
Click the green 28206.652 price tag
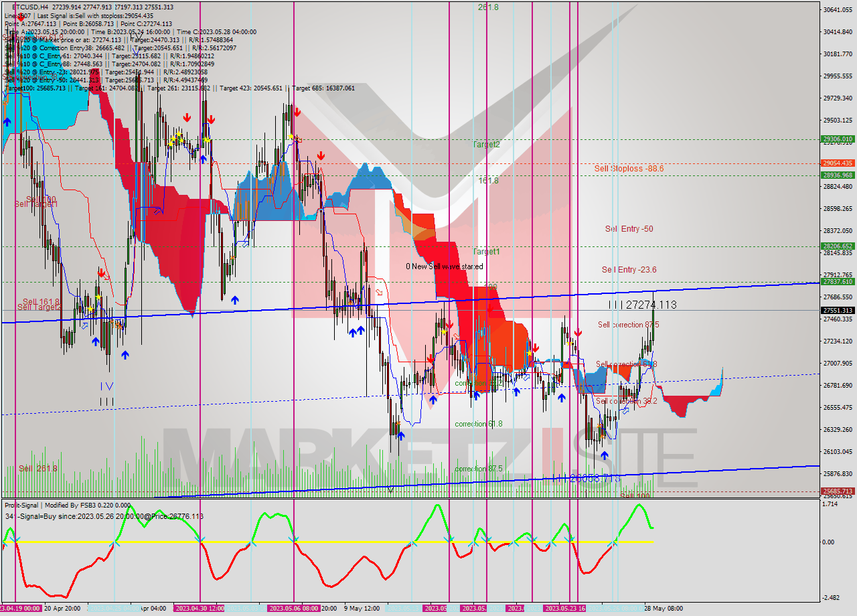pos(838,246)
